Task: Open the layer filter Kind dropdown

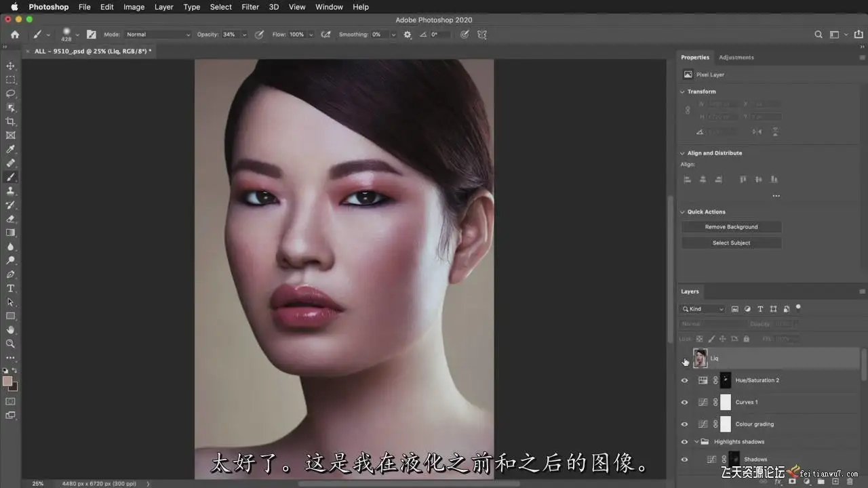Action: (x=703, y=309)
